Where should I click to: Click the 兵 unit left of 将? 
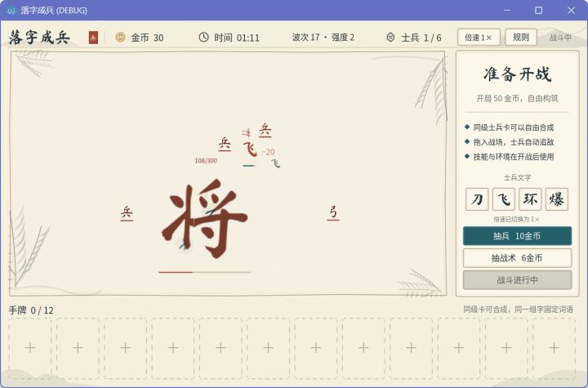[x=127, y=213]
